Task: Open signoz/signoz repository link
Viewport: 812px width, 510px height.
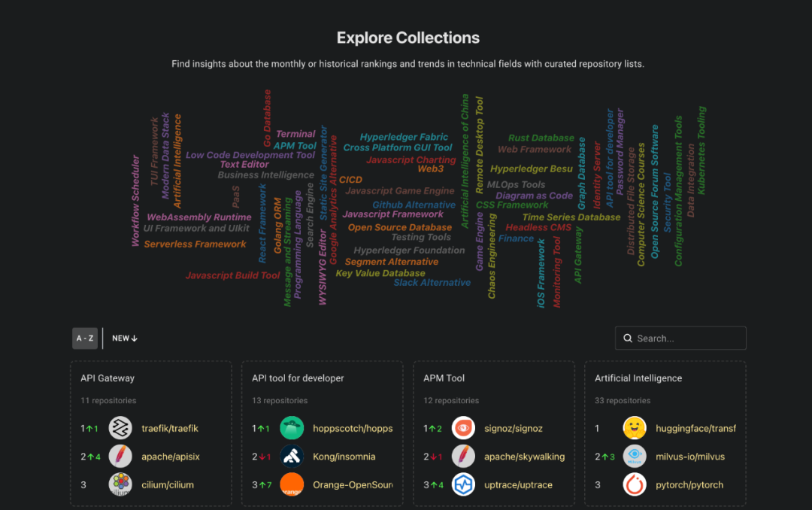Action: [x=514, y=429]
